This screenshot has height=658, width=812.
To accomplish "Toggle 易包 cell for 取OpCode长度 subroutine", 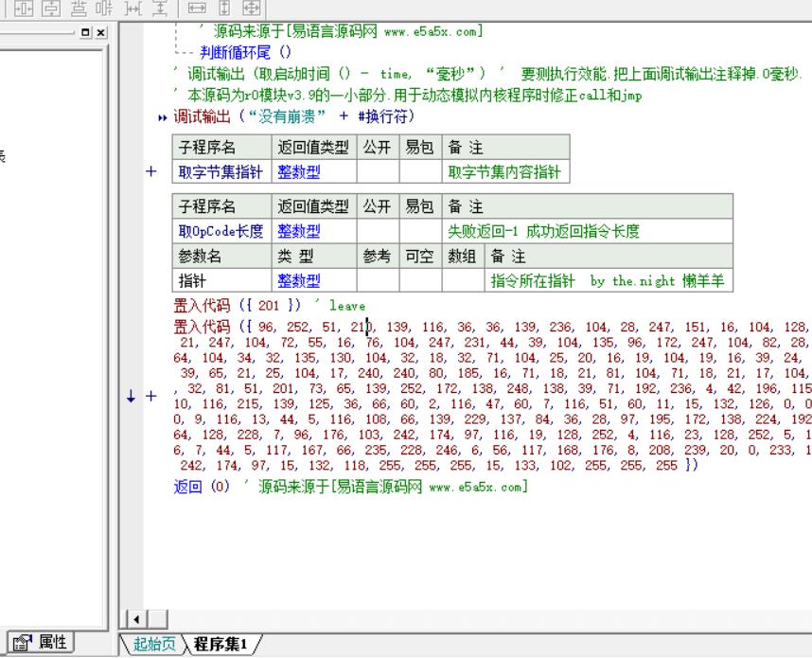I will pos(419,231).
